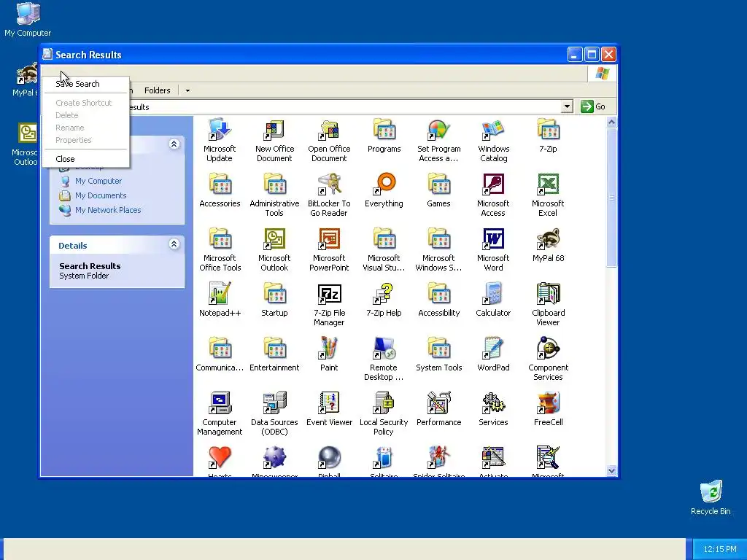Select the Notepad++ shortcut

click(220, 300)
